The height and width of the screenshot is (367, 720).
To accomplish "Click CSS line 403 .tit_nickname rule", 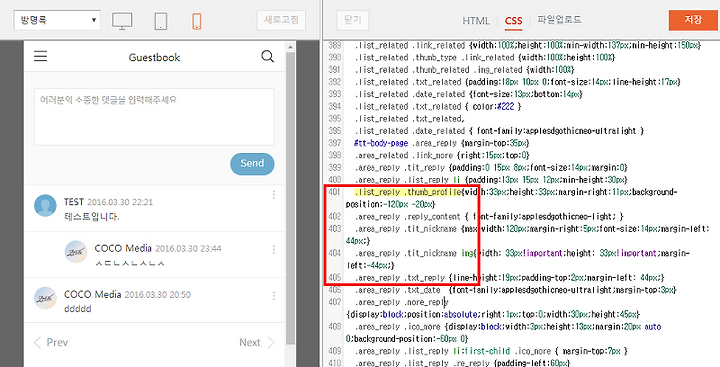I will 528,235.
